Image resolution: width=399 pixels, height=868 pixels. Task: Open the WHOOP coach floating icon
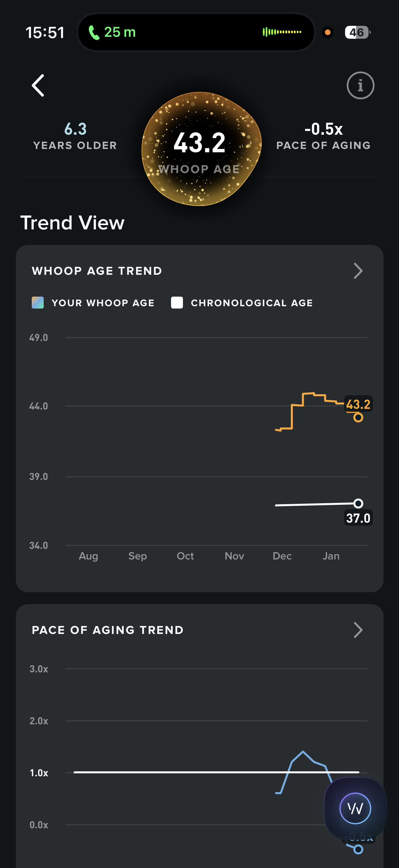355,808
